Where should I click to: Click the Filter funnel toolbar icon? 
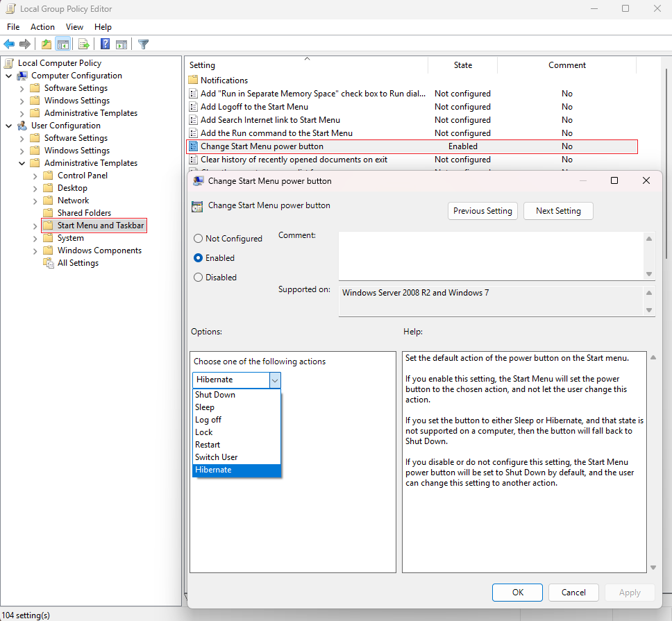click(x=144, y=44)
